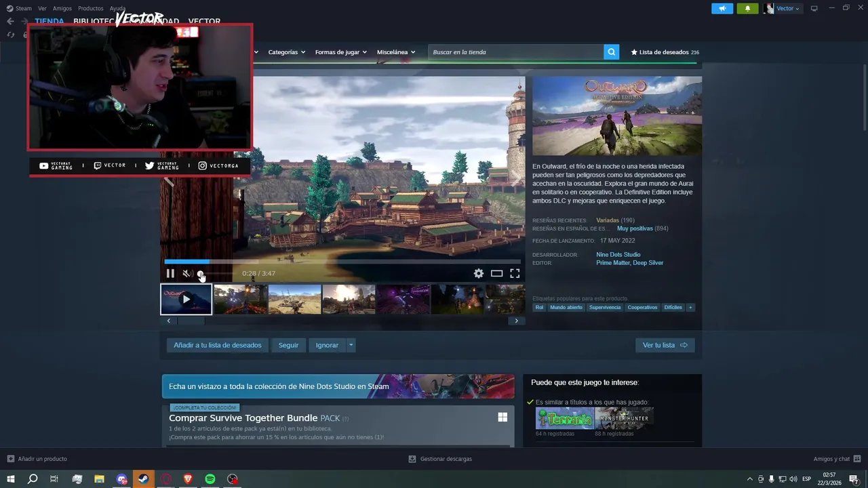Click the Ignorar button
Screen dimensions: 868x488
pyautogui.click(x=327, y=345)
